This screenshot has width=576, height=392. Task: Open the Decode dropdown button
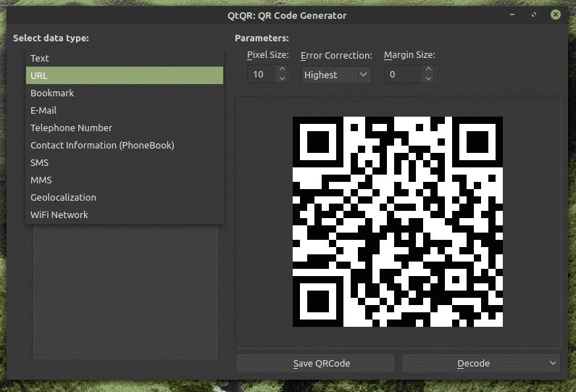point(481,363)
